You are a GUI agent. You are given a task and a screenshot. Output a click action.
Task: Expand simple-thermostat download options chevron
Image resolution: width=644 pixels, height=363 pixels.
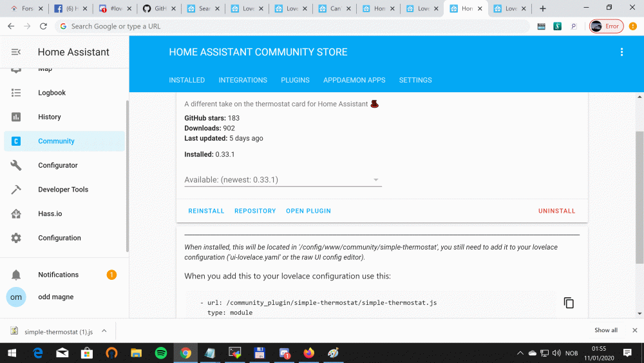[x=104, y=331]
